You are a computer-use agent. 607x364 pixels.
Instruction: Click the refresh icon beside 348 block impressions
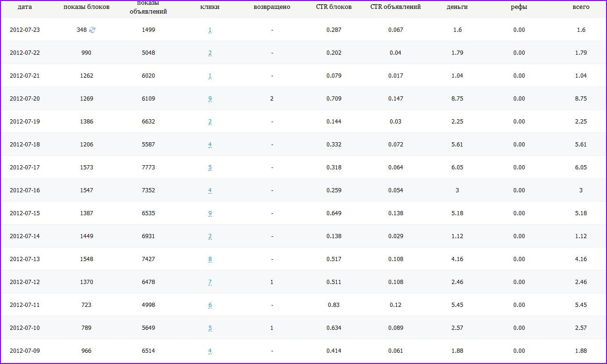click(x=92, y=30)
